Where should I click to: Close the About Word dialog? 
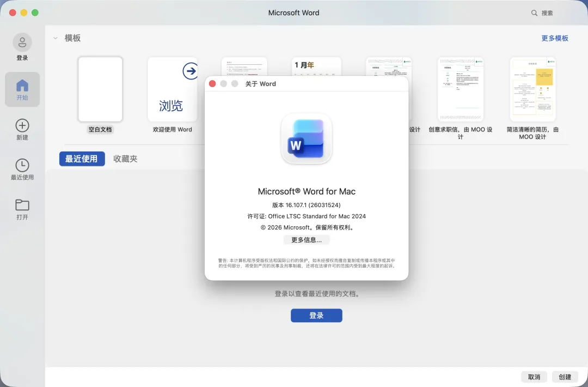pyautogui.click(x=212, y=84)
